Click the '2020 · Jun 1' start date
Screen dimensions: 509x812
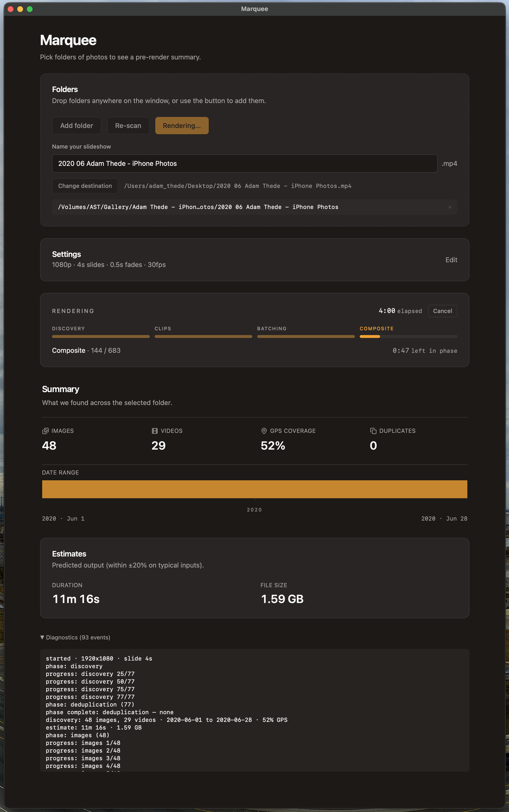tap(63, 518)
